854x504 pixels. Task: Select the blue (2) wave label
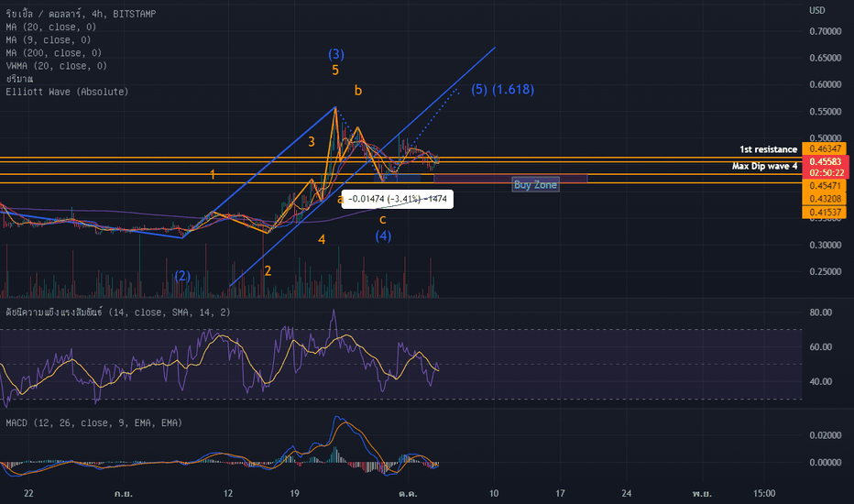(x=182, y=276)
